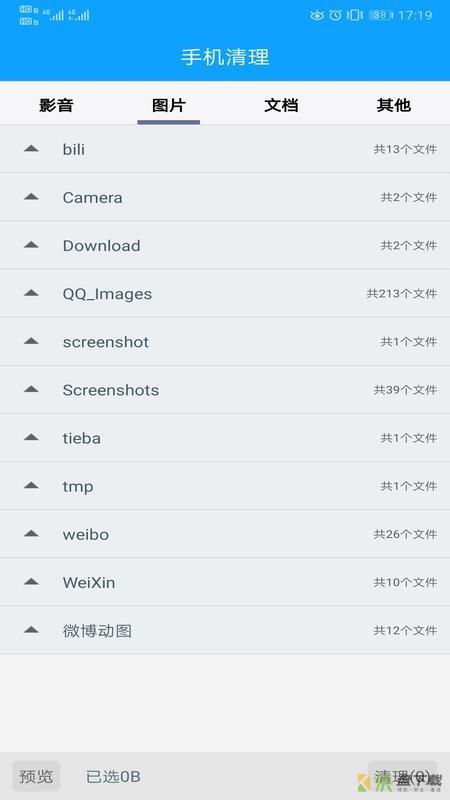Tap the lowercase screenshot folder entry
The image size is (450, 800).
tap(225, 342)
